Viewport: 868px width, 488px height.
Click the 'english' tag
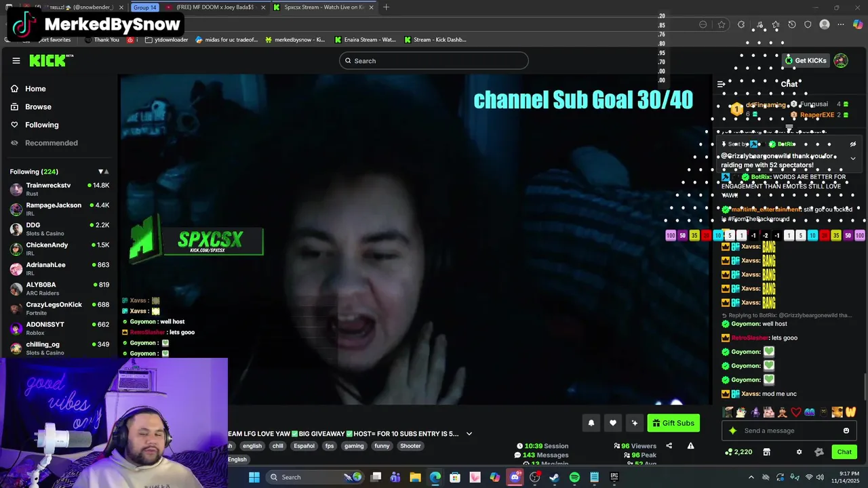[252, 446]
